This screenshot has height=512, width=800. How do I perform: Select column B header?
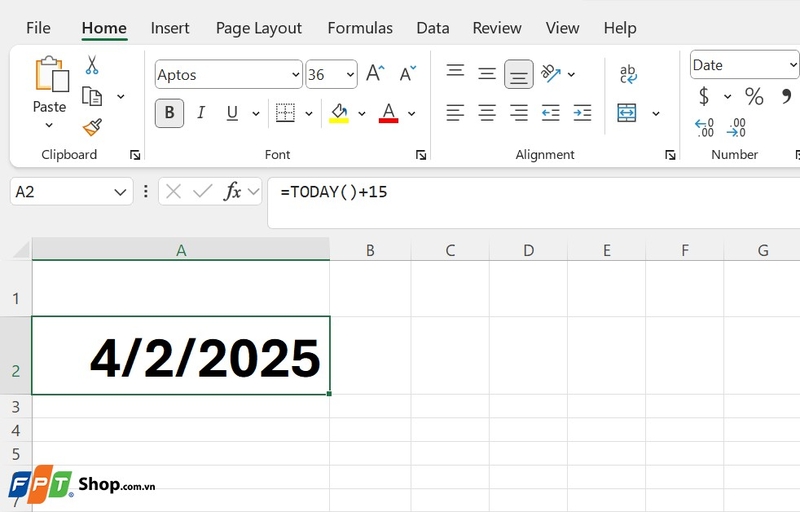coord(370,250)
